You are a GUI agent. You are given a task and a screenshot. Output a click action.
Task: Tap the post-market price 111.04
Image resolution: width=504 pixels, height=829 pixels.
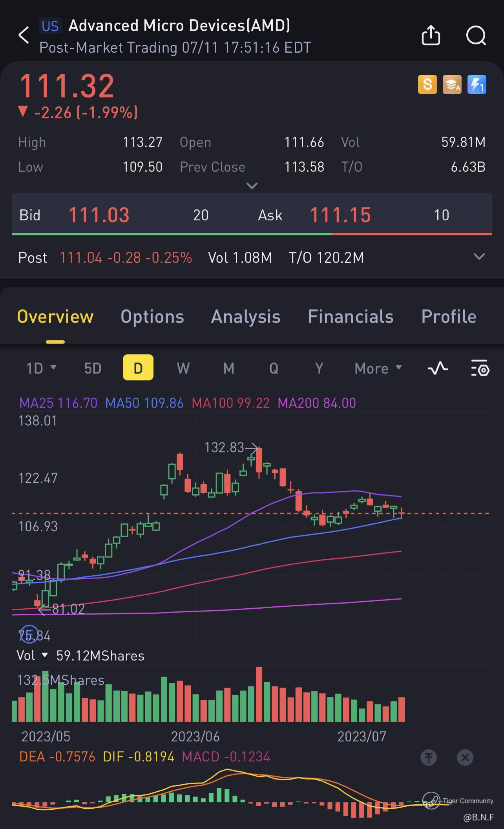[x=81, y=258]
